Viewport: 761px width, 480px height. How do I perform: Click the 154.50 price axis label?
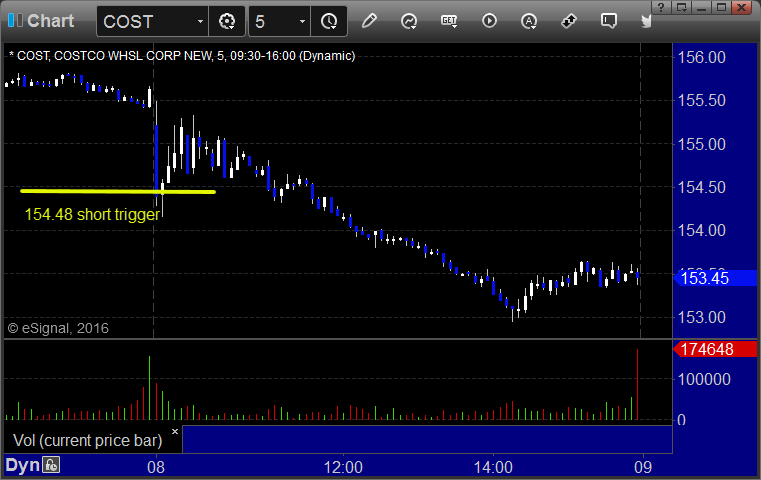[701, 187]
